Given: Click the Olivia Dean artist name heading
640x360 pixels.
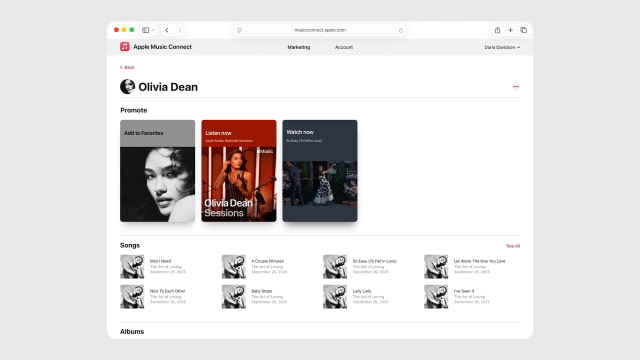Looking at the screenshot, I should coord(168,87).
